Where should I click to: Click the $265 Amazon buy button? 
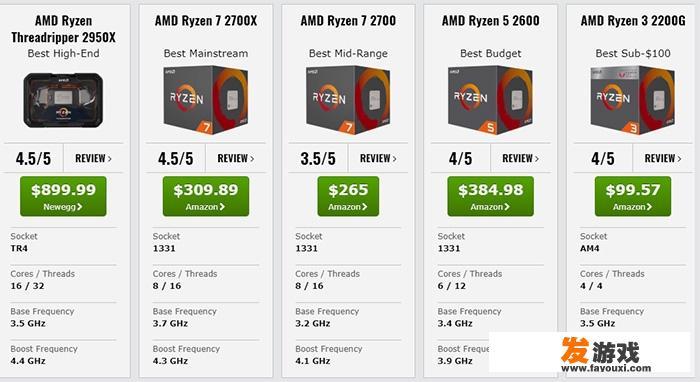click(348, 196)
